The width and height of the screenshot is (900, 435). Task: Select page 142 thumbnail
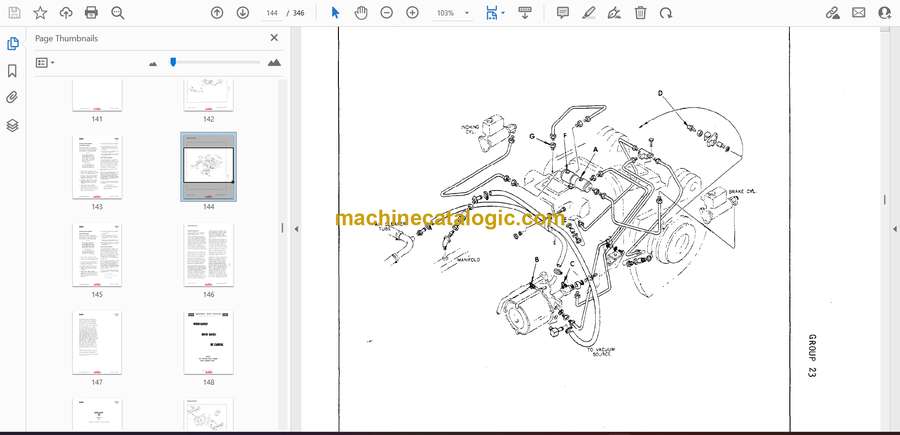click(x=208, y=95)
